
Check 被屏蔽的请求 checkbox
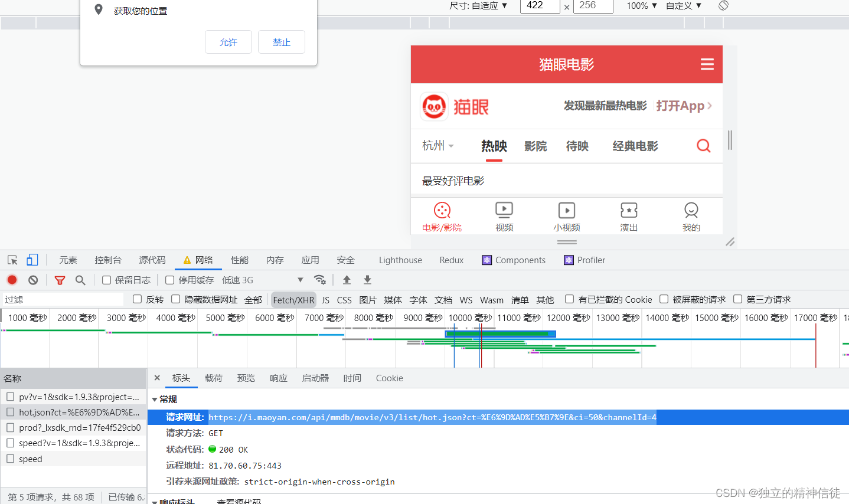tap(664, 299)
